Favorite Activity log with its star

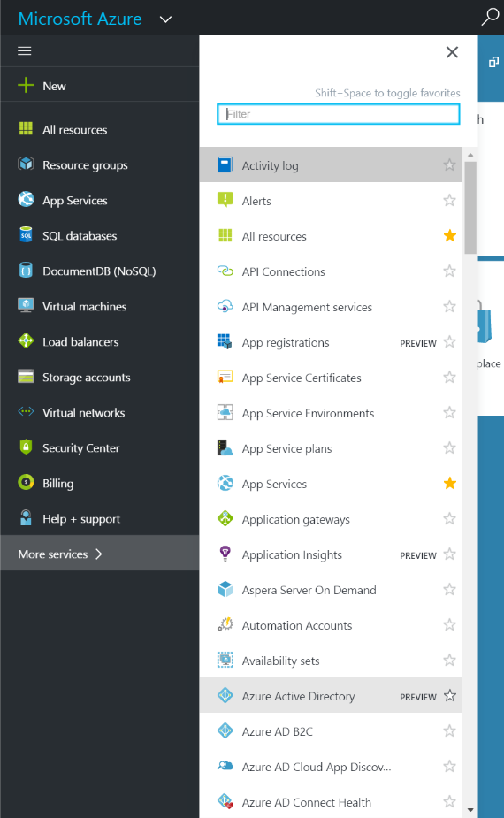(x=449, y=164)
